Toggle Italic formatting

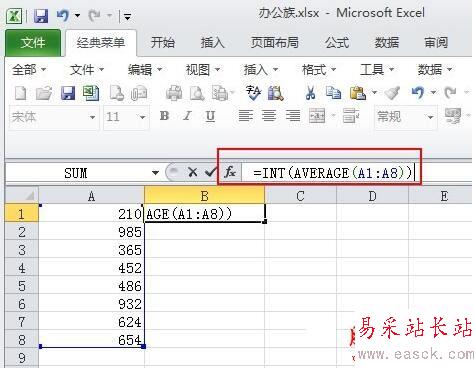coord(187,116)
